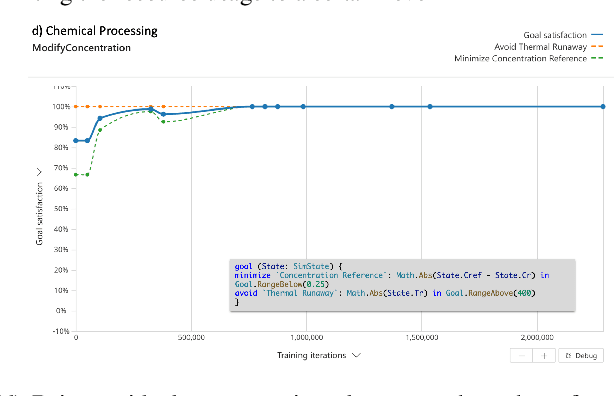Screen dimensions: 614x396
Task: Expand the Goal satisfaction y-axis chevron
Action: (x=39, y=172)
